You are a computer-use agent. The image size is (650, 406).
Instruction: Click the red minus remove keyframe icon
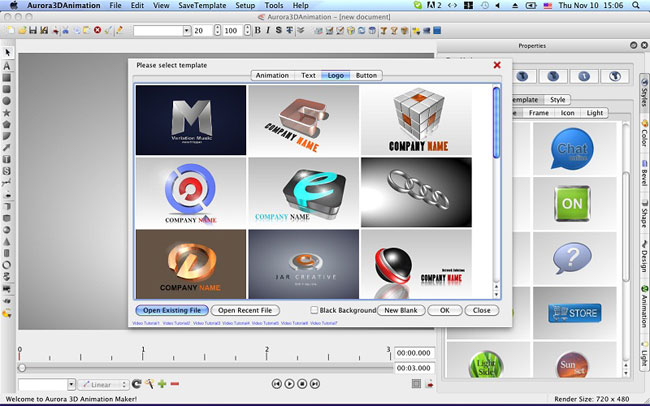point(175,384)
